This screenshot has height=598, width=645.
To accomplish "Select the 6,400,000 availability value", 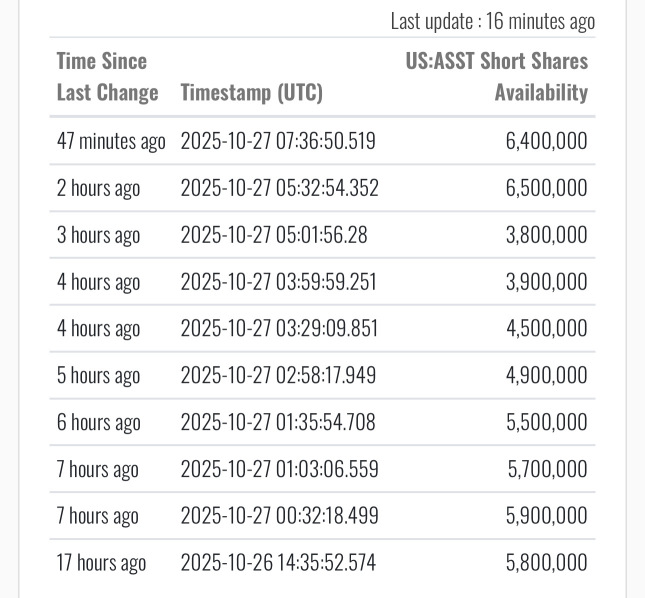I will [x=546, y=141].
